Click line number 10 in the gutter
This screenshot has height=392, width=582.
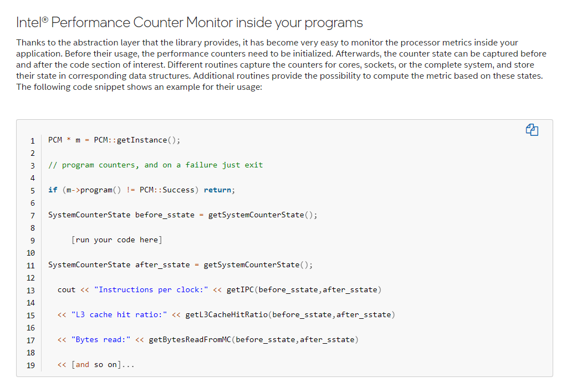[x=31, y=253]
